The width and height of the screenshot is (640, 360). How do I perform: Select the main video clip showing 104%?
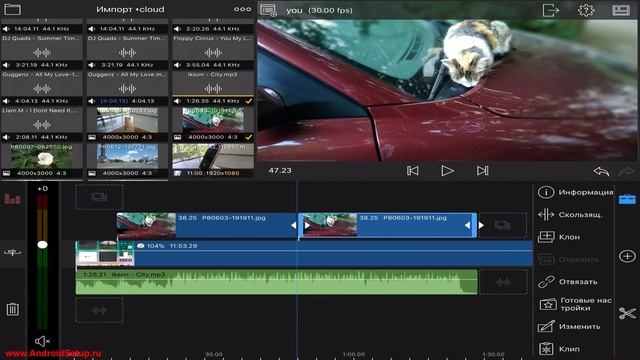304,254
